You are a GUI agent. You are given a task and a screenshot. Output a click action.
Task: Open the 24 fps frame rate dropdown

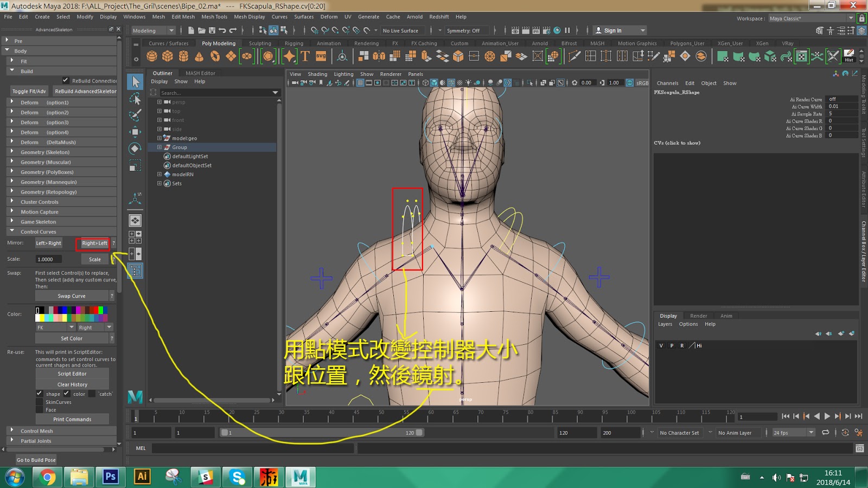click(x=794, y=433)
